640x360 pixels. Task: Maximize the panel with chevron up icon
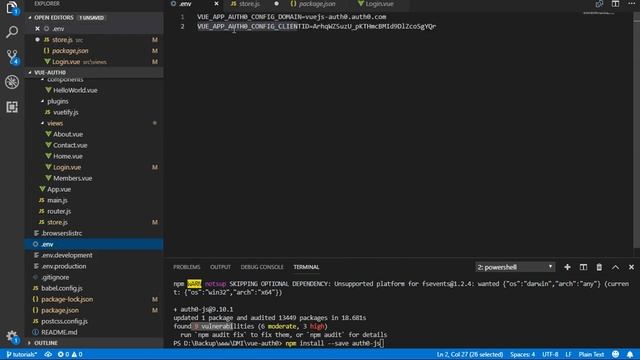[x=615, y=267]
